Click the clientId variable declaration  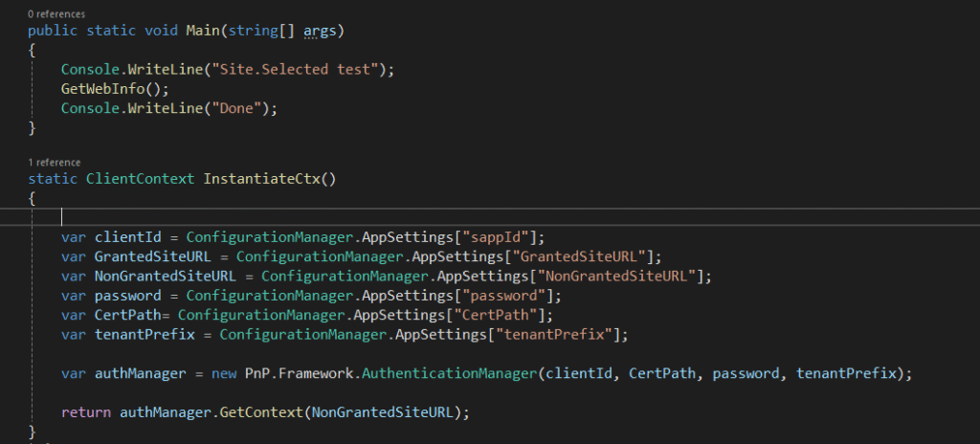pyautogui.click(x=127, y=237)
